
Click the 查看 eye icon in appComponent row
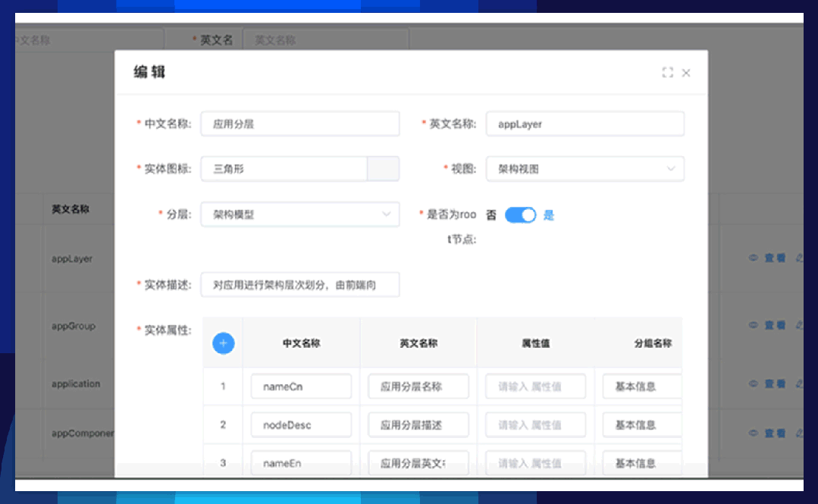[x=754, y=433]
